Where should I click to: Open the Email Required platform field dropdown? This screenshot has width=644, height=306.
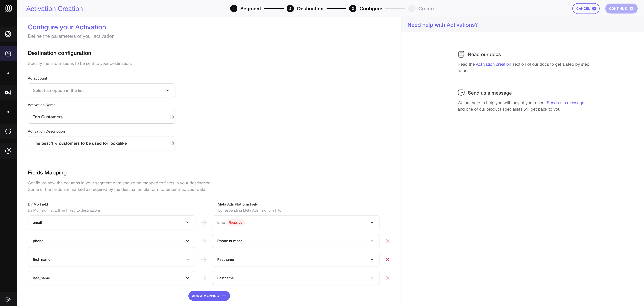point(296,222)
